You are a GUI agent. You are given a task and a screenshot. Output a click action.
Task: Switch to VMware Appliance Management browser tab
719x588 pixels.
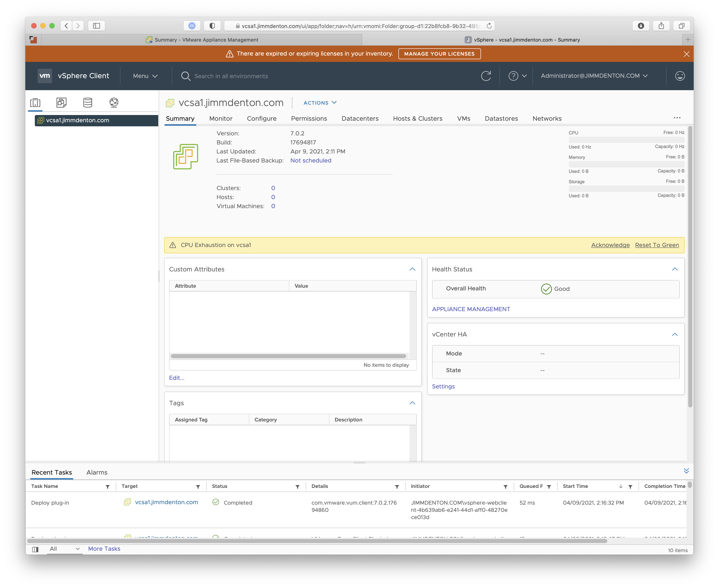click(202, 40)
